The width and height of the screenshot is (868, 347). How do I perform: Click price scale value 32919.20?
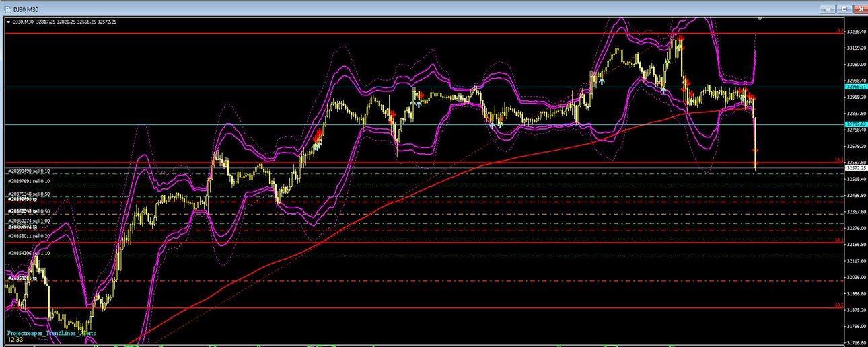[856, 97]
